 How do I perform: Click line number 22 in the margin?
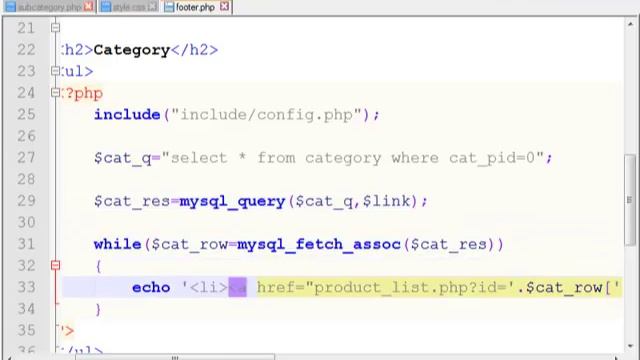[x=26, y=50]
